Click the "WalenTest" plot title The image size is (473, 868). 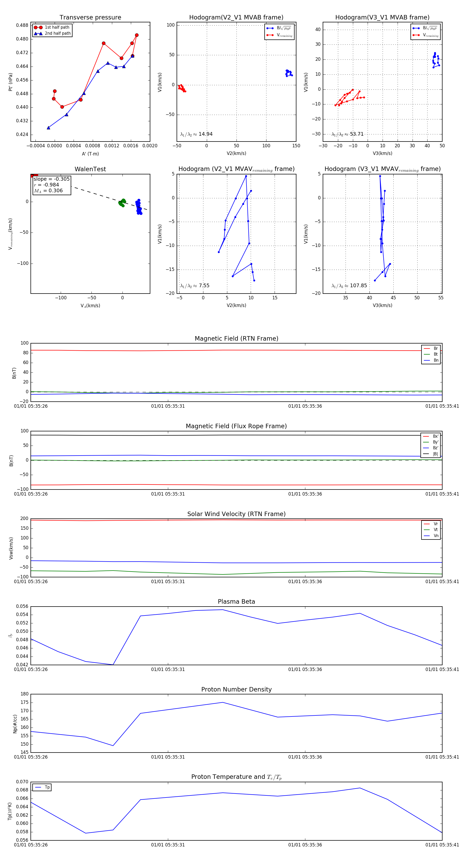click(x=90, y=169)
